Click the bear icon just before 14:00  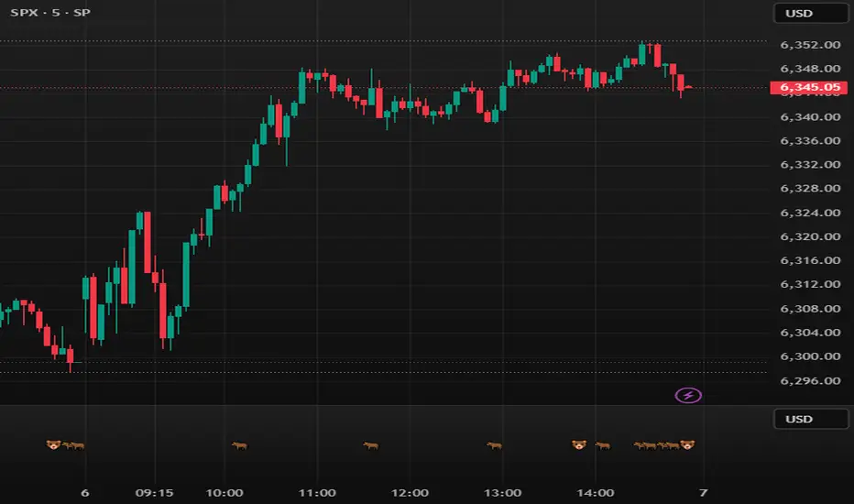tap(579, 445)
